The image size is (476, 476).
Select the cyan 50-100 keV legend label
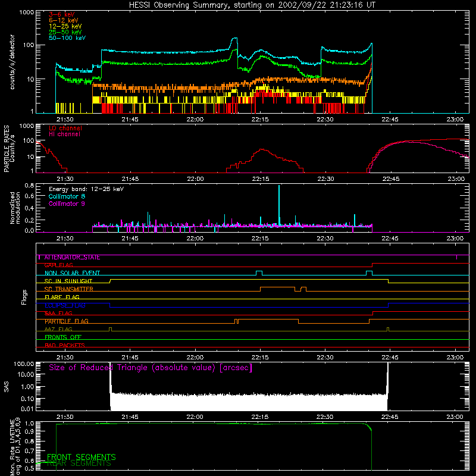[x=67, y=38]
